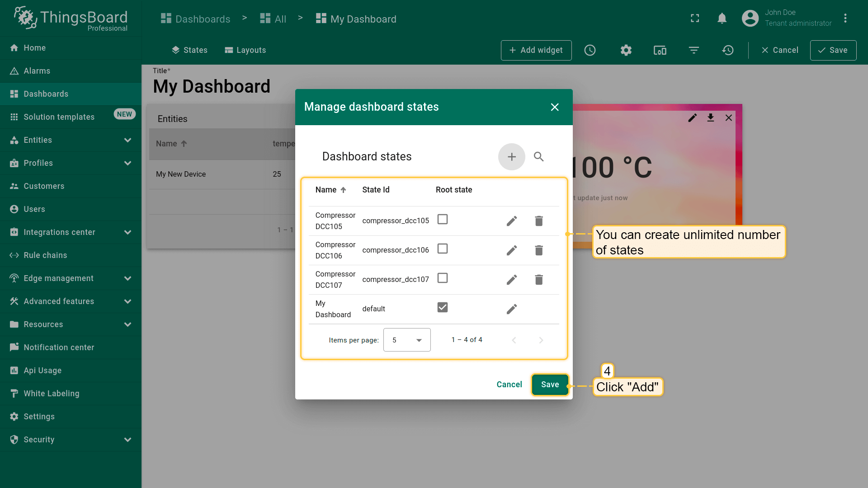Delete the Compressor DCC107 state
This screenshot has width=868, height=488.
click(x=538, y=280)
